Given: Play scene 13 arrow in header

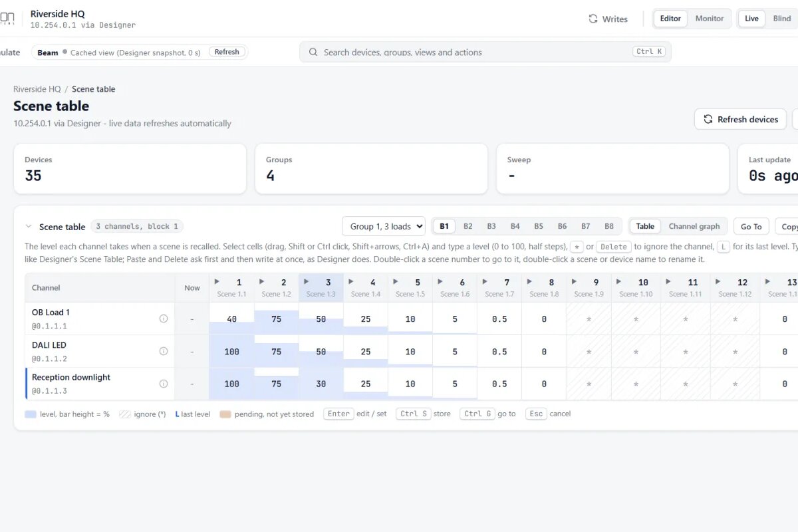Looking at the screenshot, I should (768, 282).
